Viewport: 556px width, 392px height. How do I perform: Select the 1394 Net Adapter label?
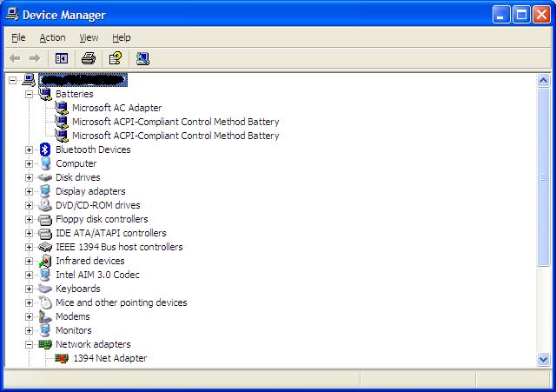click(110, 358)
